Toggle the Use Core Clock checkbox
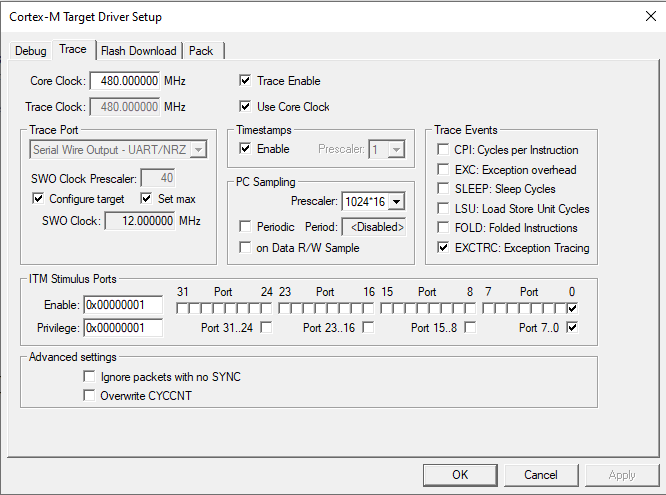666x495 pixels. pyautogui.click(x=245, y=106)
